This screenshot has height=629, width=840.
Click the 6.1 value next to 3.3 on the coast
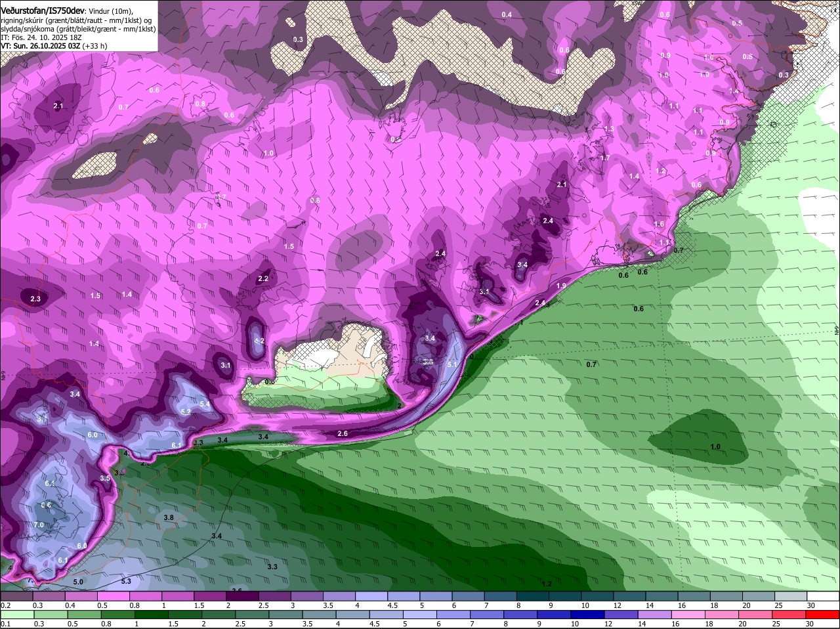177,445
